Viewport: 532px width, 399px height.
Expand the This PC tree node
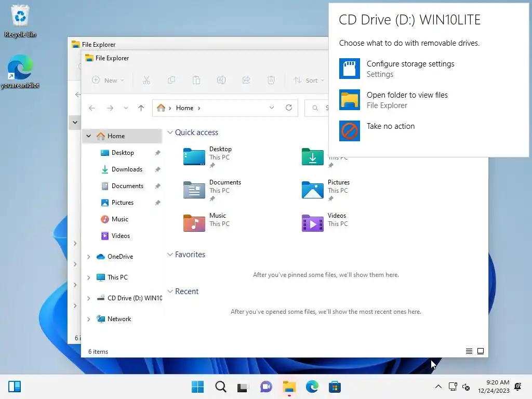(x=88, y=277)
